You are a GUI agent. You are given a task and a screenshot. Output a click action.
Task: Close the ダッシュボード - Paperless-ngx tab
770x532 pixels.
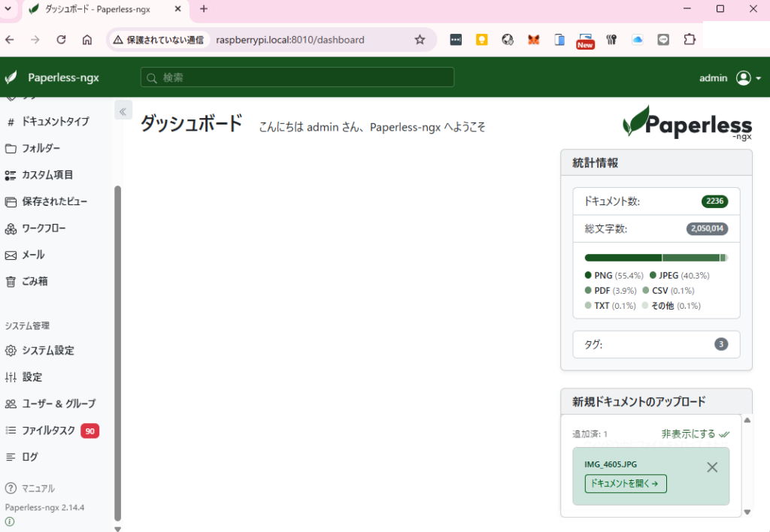pos(177,9)
